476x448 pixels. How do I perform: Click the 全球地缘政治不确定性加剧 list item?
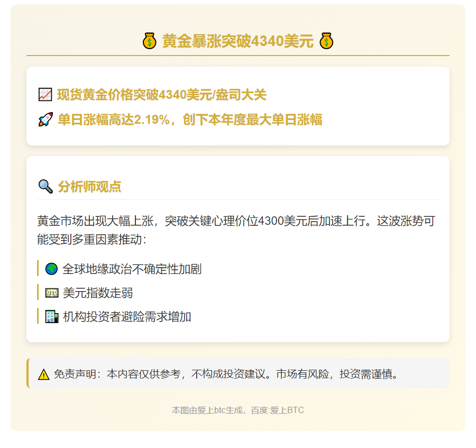[132, 269]
